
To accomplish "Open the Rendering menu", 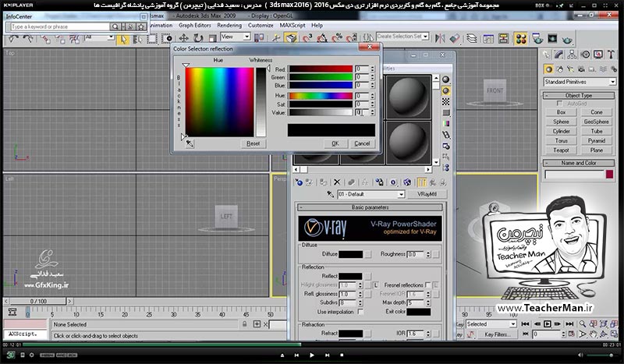I will [x=229, y=25].
